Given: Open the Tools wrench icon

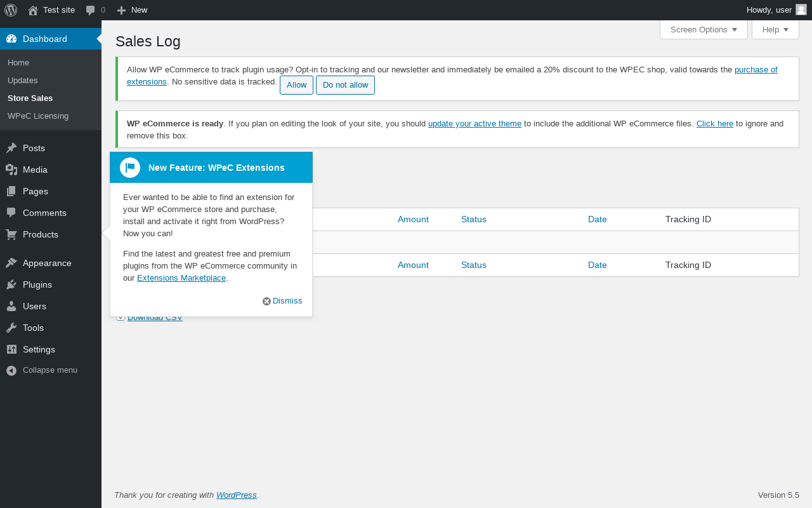Looking at the screenshot, I should coord(11,328).
